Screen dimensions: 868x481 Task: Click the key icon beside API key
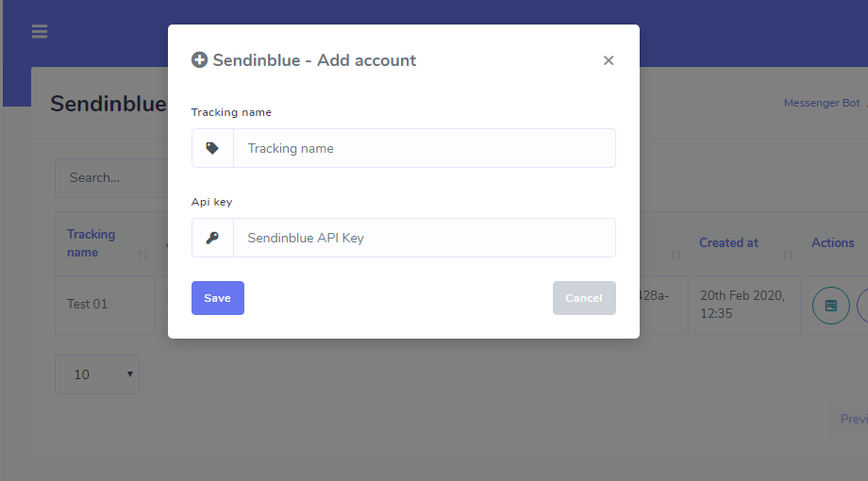tap(212, 238)
